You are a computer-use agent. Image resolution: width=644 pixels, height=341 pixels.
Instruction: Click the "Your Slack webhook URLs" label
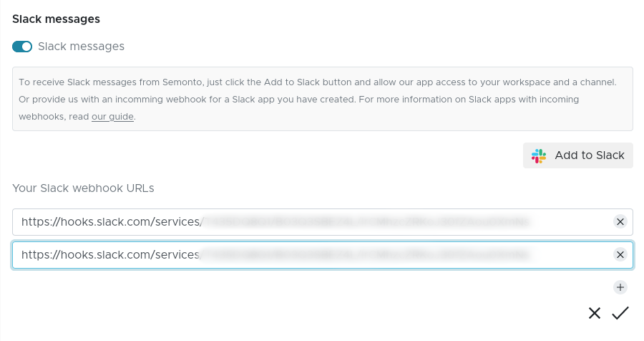click(x=83, y=188)
